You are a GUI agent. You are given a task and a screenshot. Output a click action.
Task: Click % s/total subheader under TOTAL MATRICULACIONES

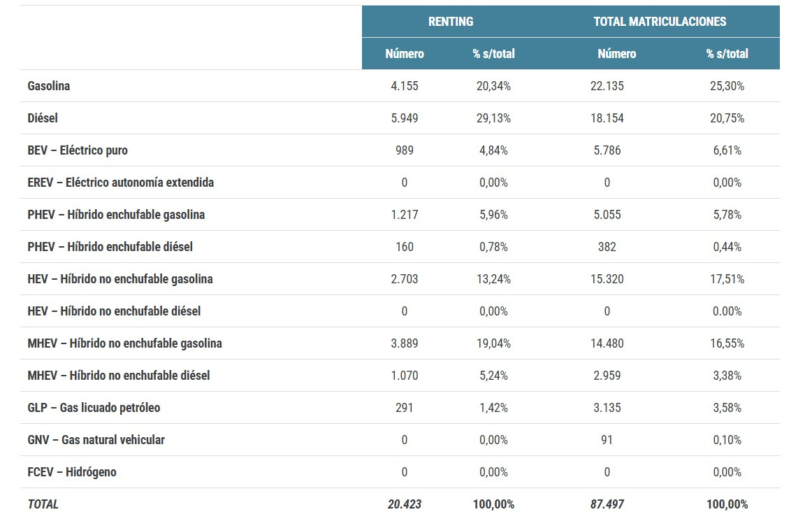coord(727,54)
